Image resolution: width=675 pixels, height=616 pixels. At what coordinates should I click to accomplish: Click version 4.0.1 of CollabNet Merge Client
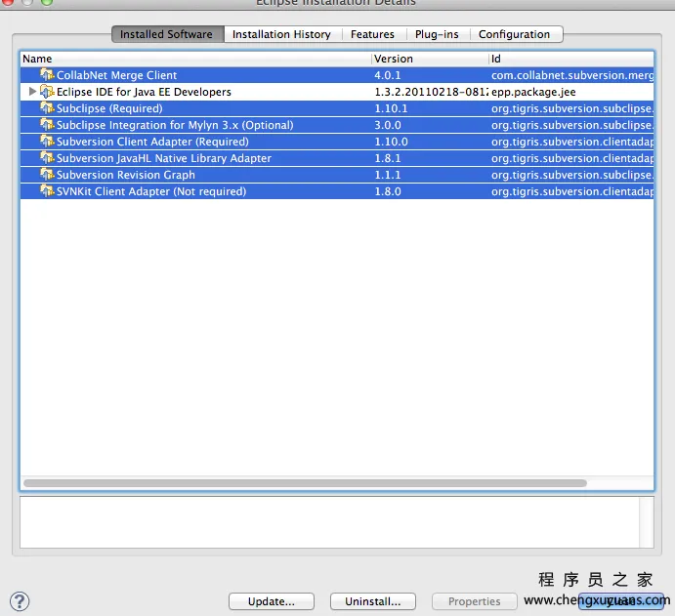[x=388, y=75]
